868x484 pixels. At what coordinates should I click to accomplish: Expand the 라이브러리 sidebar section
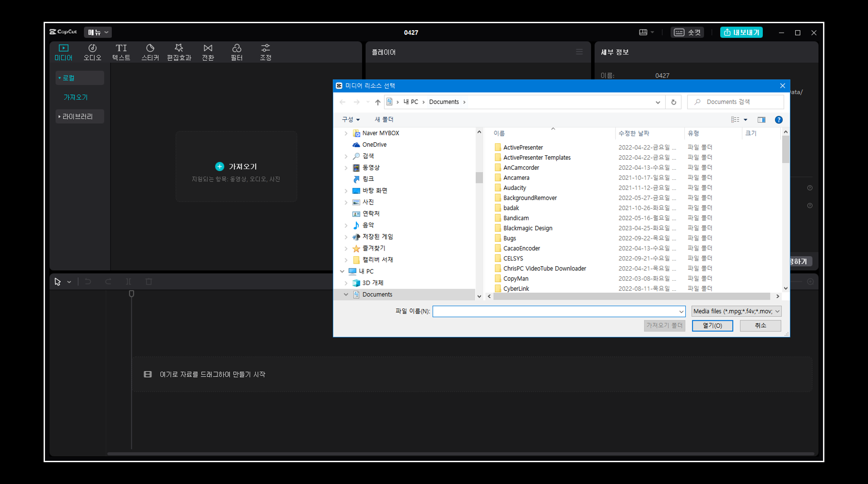(79, 117)
